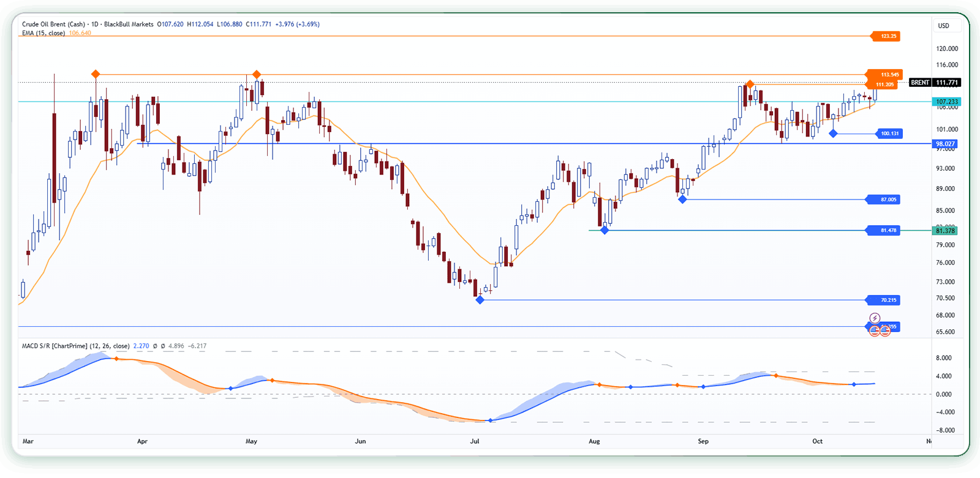Click the right US flag economic event icon

pyautogui.click(x=885, y=330)
